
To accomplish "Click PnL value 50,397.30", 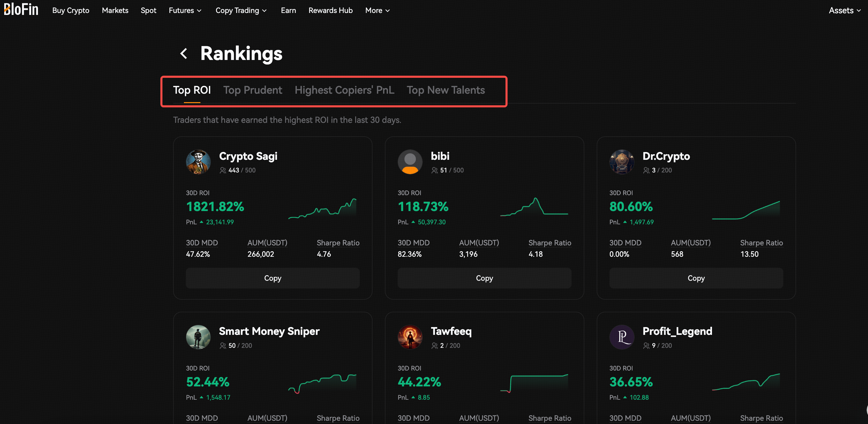I will coord(432,222).
